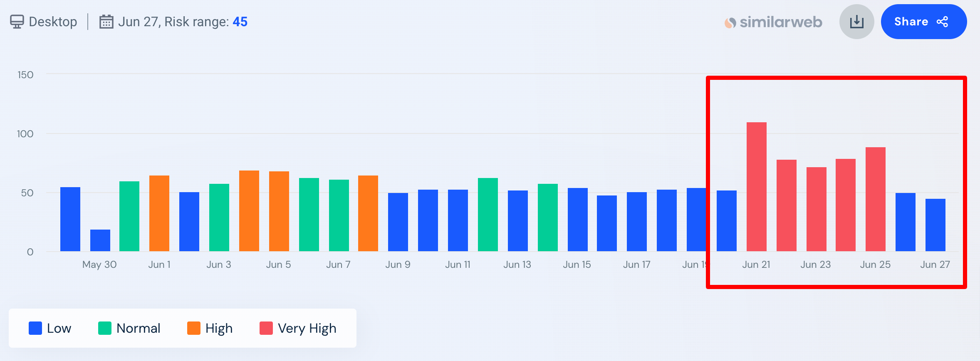Select the short blue bar at May 30
980x361 pixels.
pos(100,240)
